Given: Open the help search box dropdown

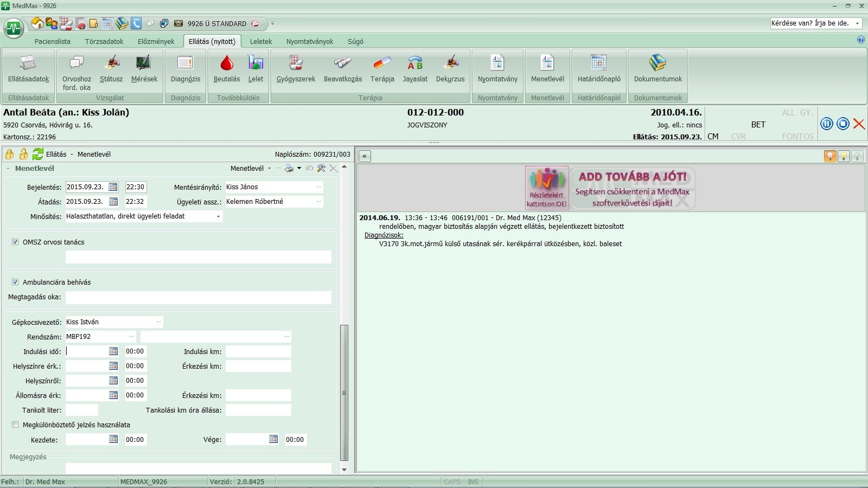Looking at the screenshot, I should coord(857,23).
